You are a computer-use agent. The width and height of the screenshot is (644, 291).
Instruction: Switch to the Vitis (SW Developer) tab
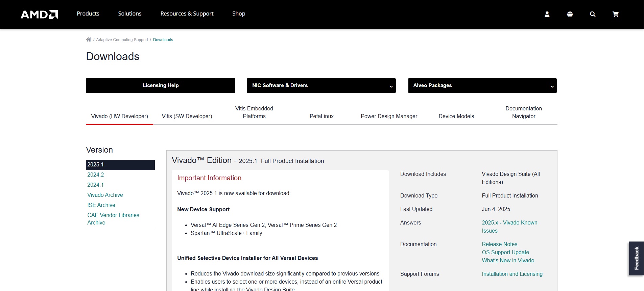(187, 116)
